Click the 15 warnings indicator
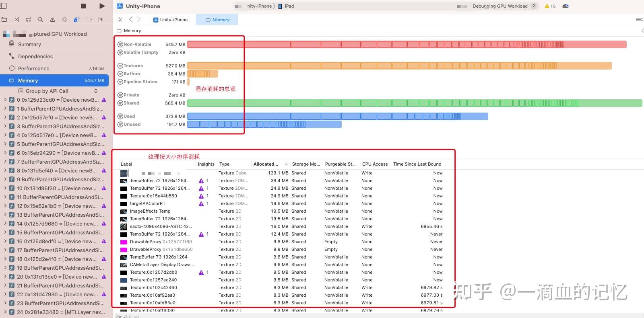The width and height of the screenshot is (644, 318). 550,6
